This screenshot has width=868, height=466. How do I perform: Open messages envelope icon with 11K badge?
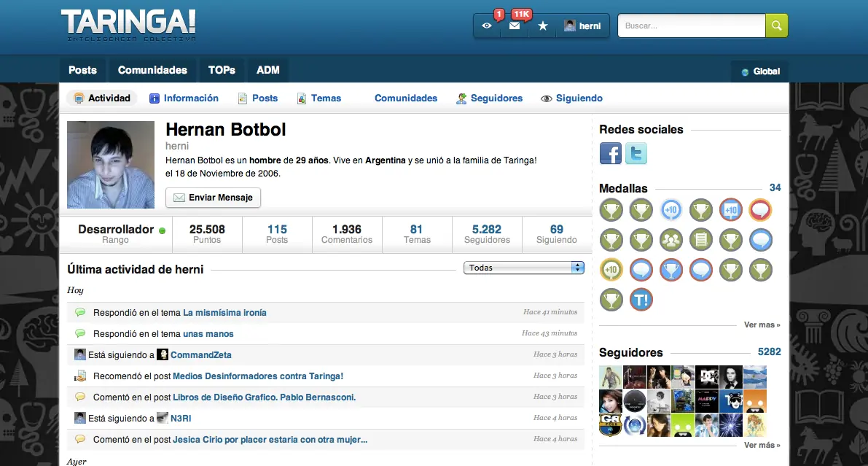click(x=515, y=26)
